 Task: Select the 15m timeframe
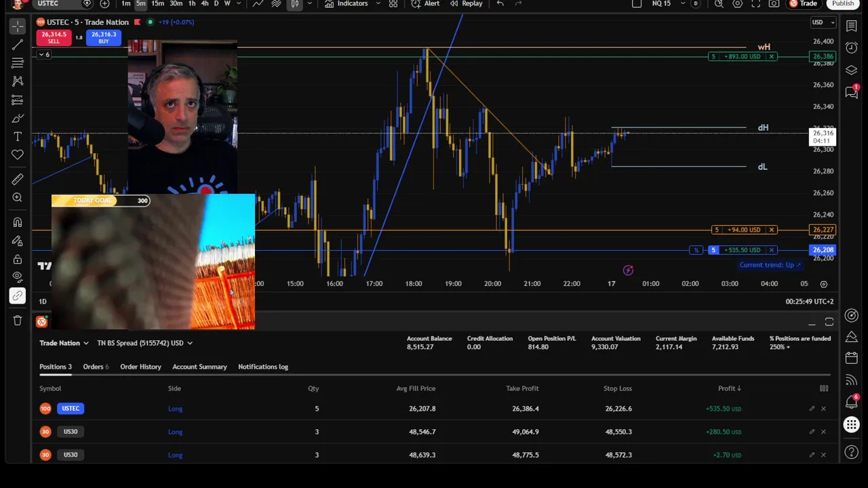(157, 3)
